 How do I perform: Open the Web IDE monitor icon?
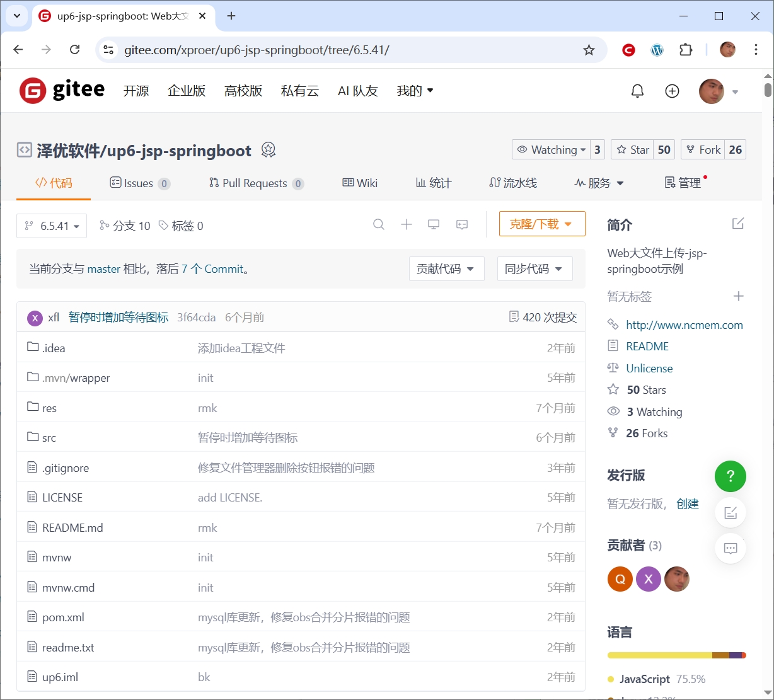point(434,224)
